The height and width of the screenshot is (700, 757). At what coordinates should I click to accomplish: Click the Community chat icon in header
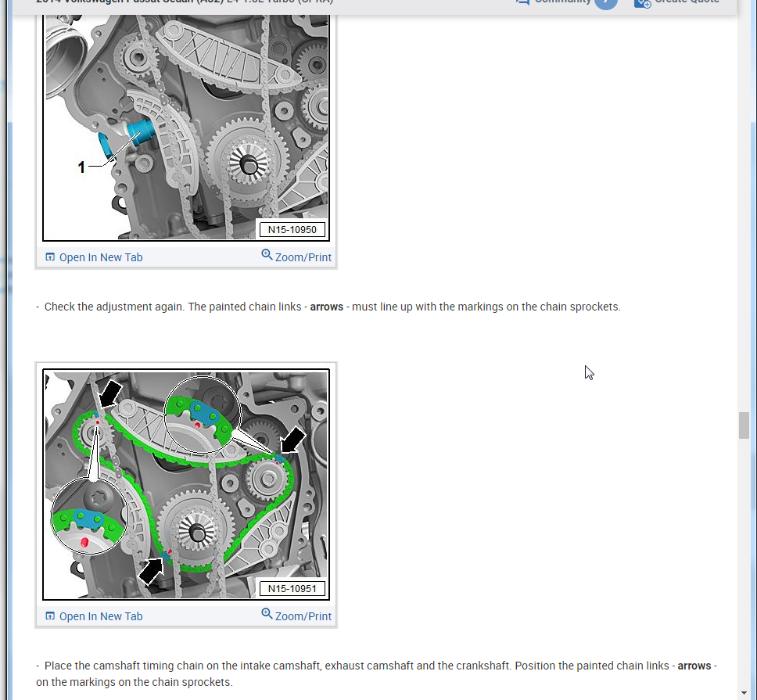click(x=523, y=2)
